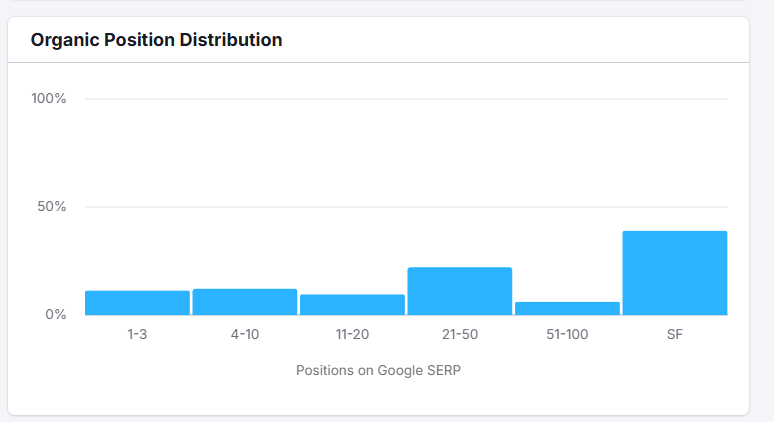Click the Positions on Google SERP caption

[379, 370]
